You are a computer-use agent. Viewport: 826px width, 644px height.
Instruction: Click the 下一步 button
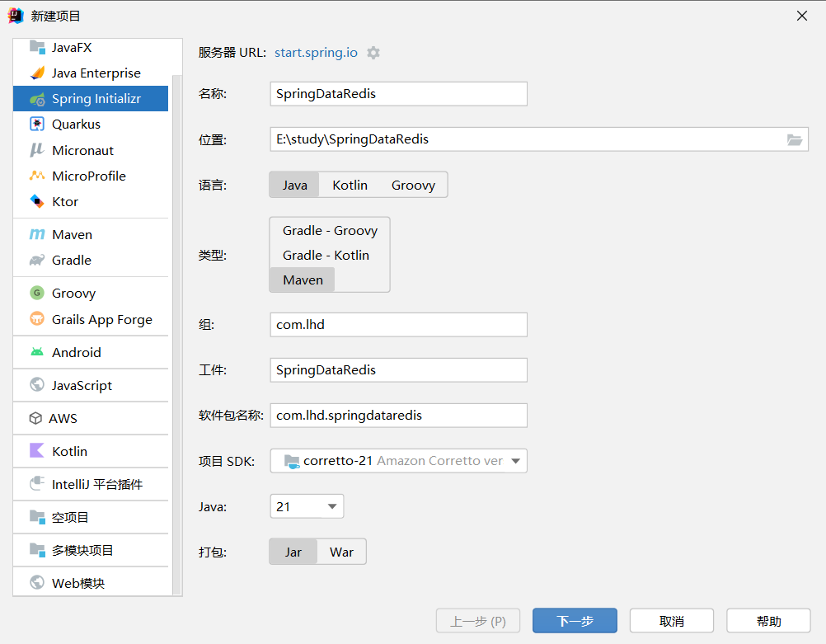[x=575, y=620]
